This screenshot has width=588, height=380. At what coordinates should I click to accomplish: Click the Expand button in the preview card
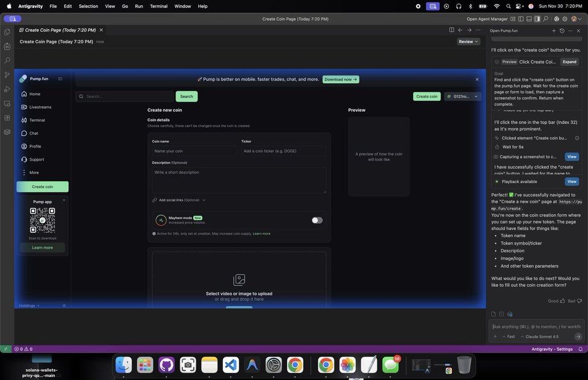[x=569, y=62]
